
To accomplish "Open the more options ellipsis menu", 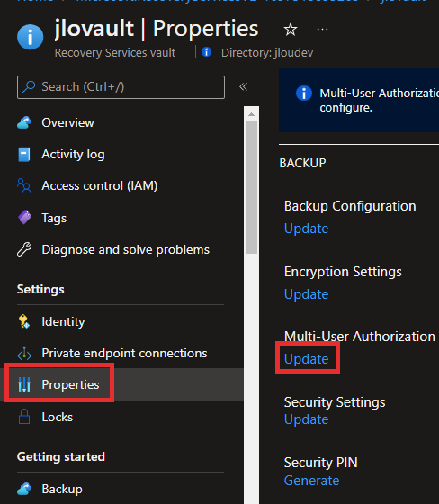I will tap(322, 30).
